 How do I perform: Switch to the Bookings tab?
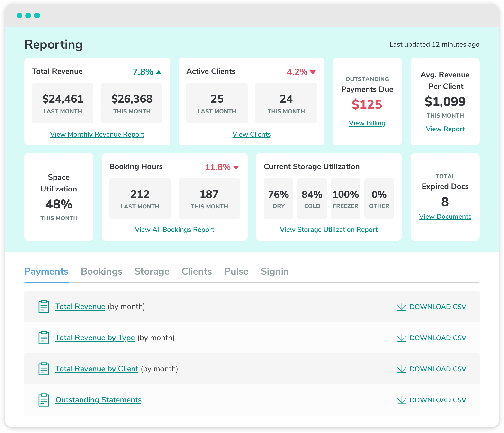[x=101, y=271]
